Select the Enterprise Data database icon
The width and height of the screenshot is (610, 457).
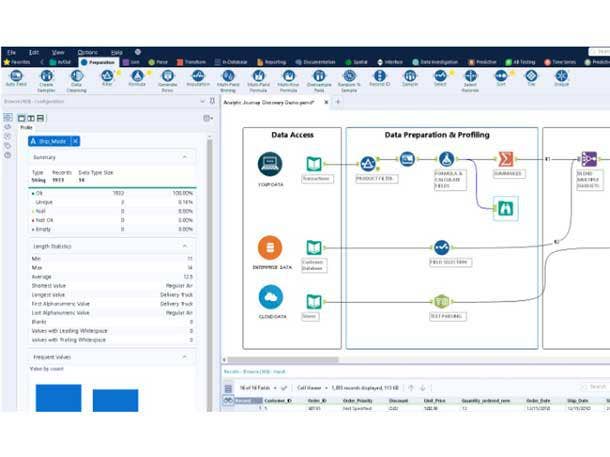(x=270, y=247)
